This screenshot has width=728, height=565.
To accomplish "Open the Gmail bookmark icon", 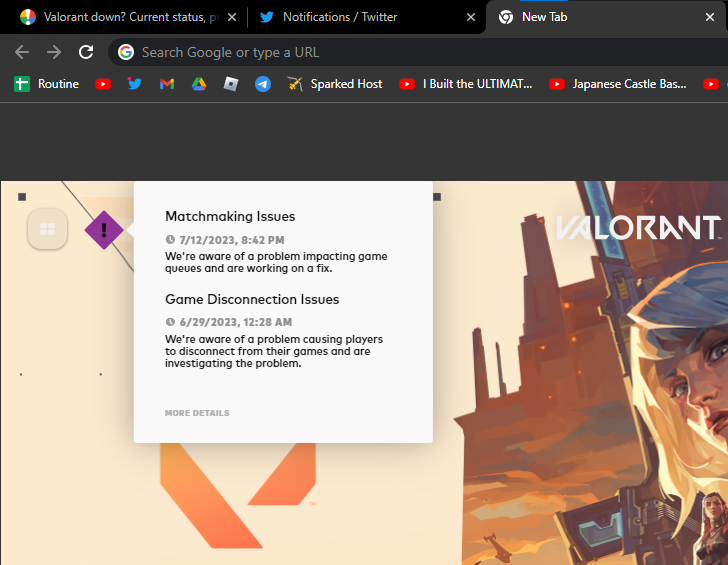I will (167, 84).
